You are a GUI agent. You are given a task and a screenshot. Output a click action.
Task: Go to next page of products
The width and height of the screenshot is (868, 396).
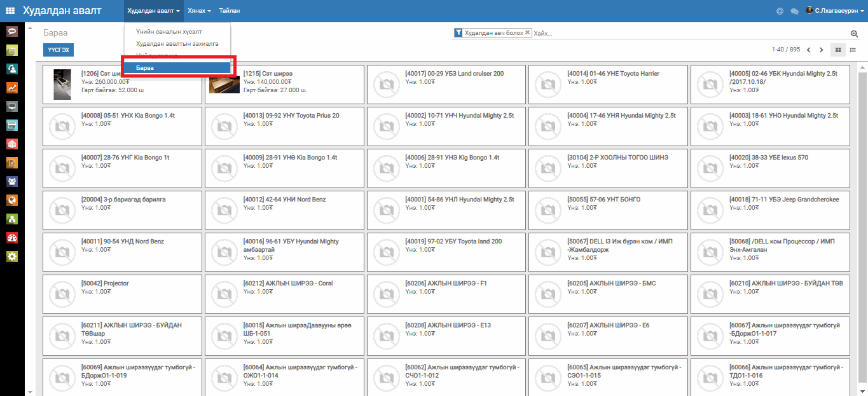click(x=821, y=50)
